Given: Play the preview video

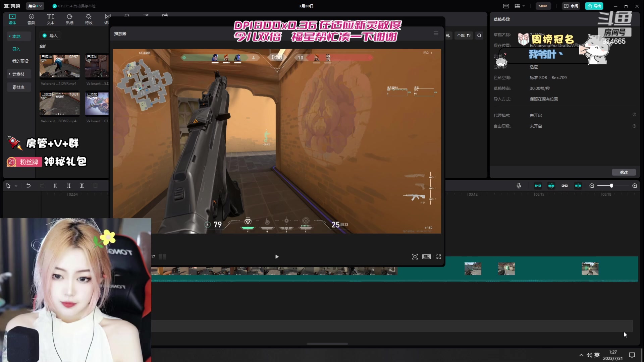Looking at the screenshot, I should click(277, 257).
